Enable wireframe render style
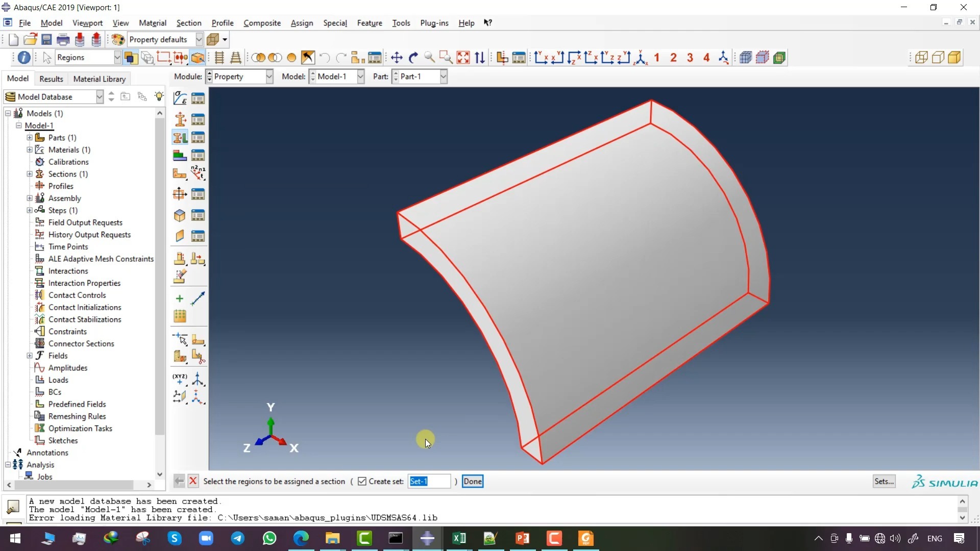The width and height of the screenshot is (980, 551). coord(921,58)
